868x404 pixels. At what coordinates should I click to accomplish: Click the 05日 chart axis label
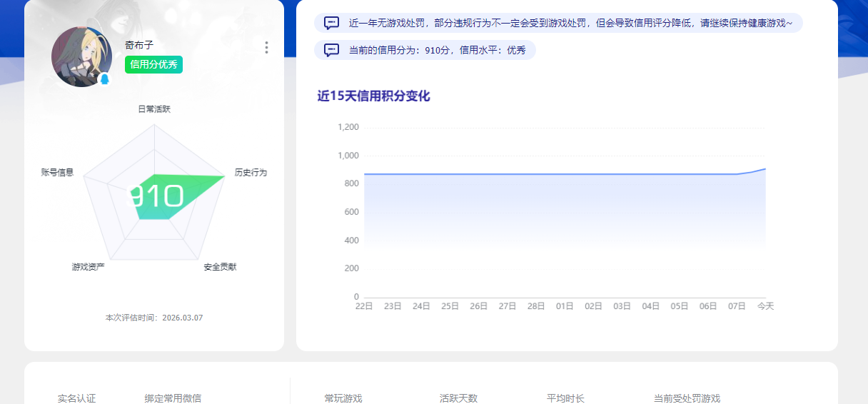point(680,306)
